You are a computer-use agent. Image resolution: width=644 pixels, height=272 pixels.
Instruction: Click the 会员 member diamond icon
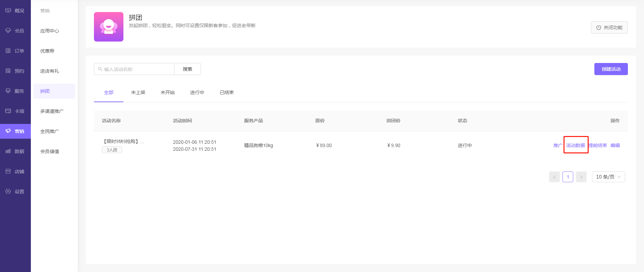pos(8,30)
